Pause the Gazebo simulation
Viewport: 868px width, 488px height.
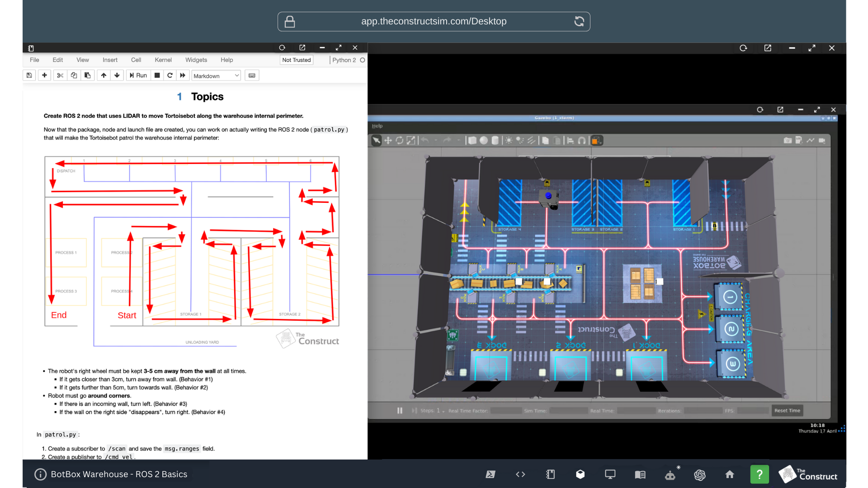tap(400, 411)
